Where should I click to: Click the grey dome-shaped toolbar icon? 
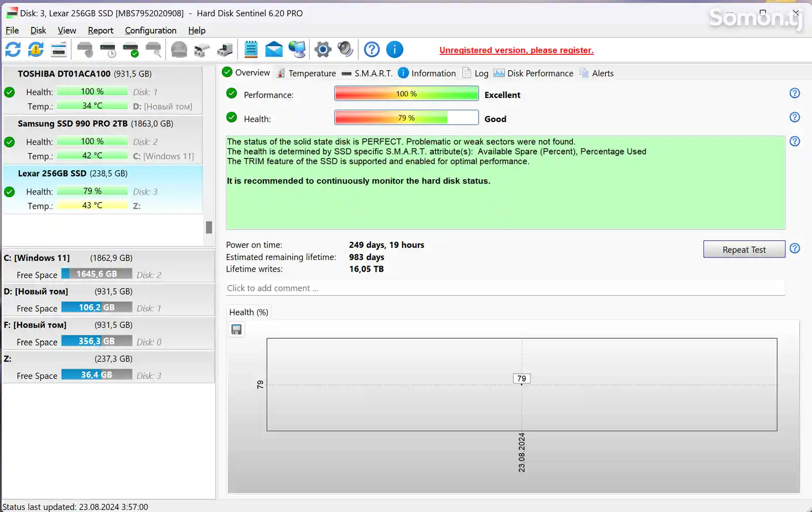tap(179, 49)
